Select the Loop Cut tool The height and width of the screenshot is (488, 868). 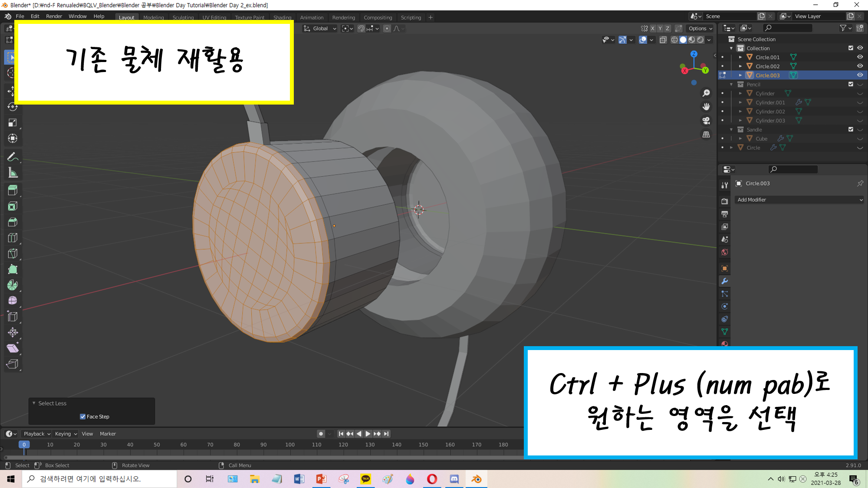13,238
